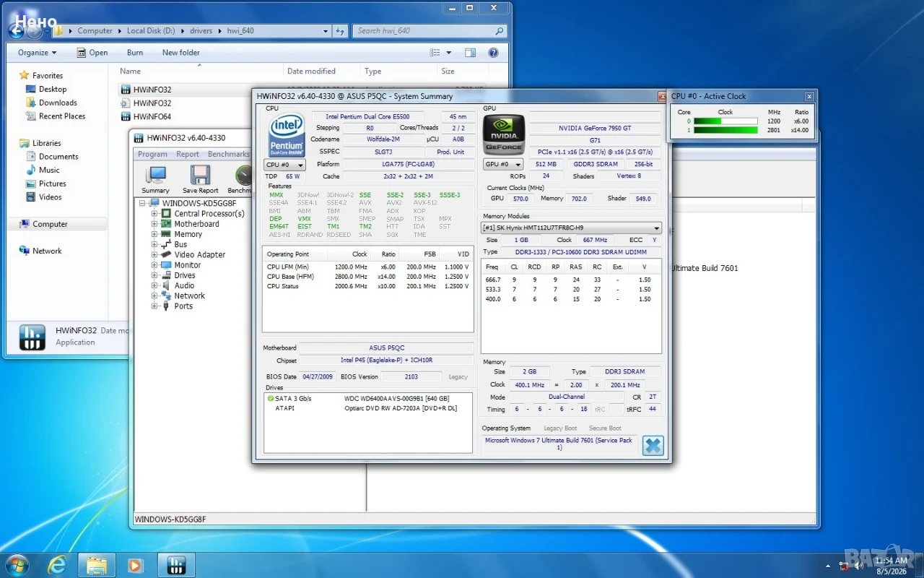
Task: Click the HWiNFO taskbar icon
Action: pos(175,565)
